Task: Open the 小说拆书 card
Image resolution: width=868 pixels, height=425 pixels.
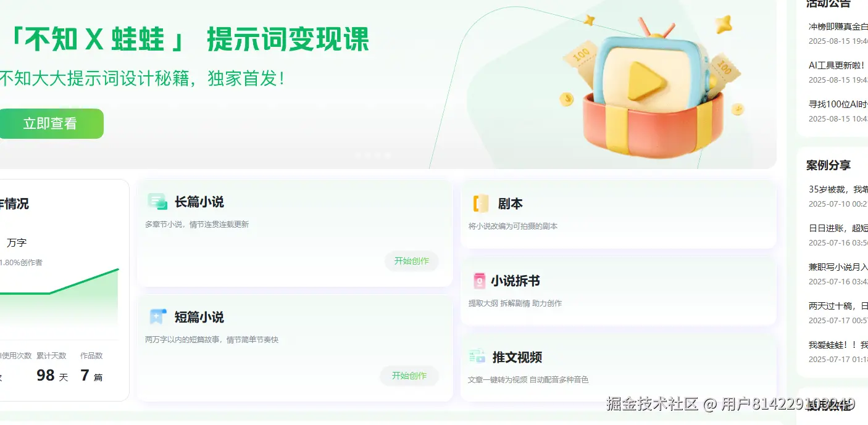Action: [x=618, y=291]
